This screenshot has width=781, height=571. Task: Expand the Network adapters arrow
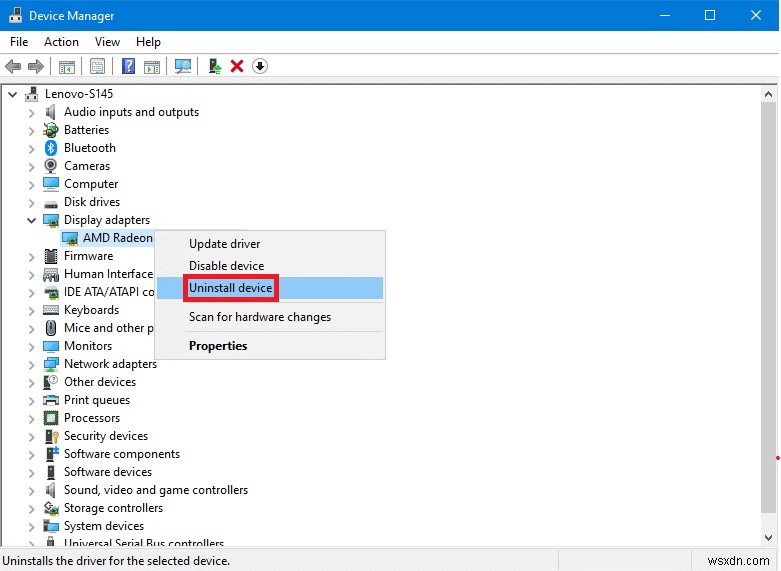(31, 365)
